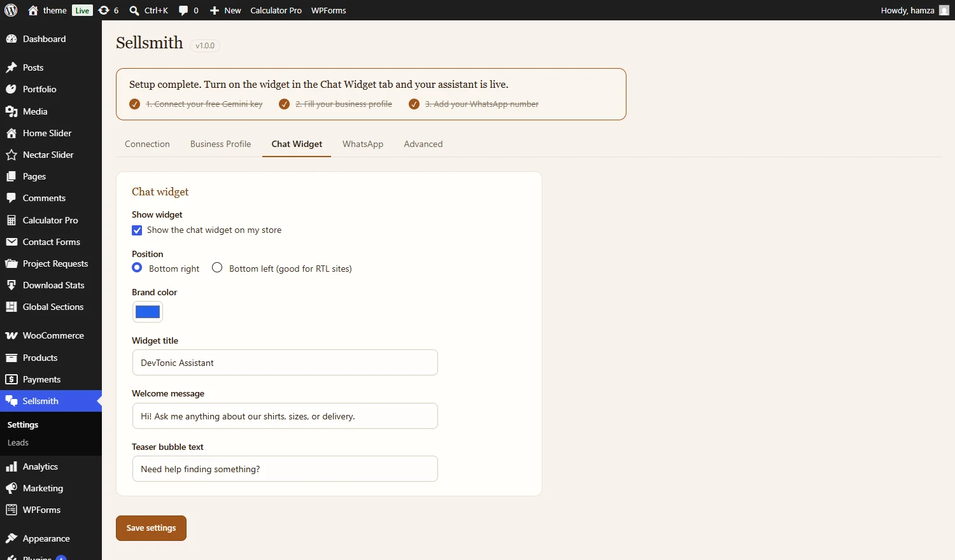
Task: Click the Nectar Slider star icon
Action: point(11,155)
